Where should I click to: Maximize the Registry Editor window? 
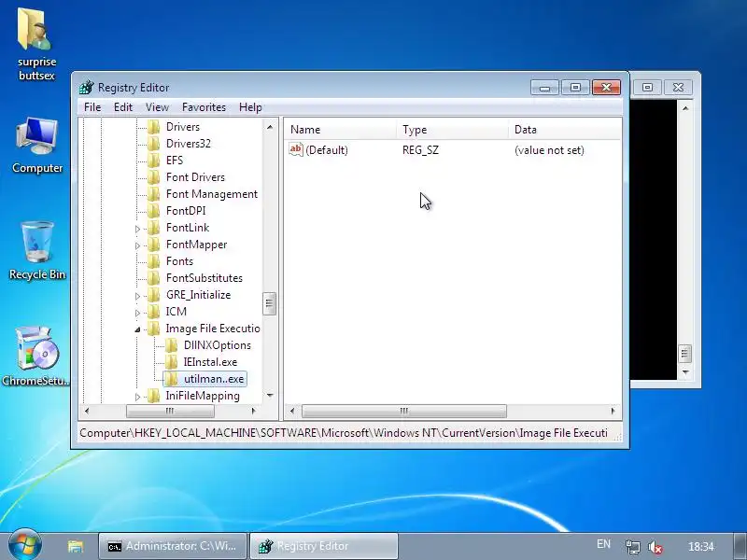(575, 87)
